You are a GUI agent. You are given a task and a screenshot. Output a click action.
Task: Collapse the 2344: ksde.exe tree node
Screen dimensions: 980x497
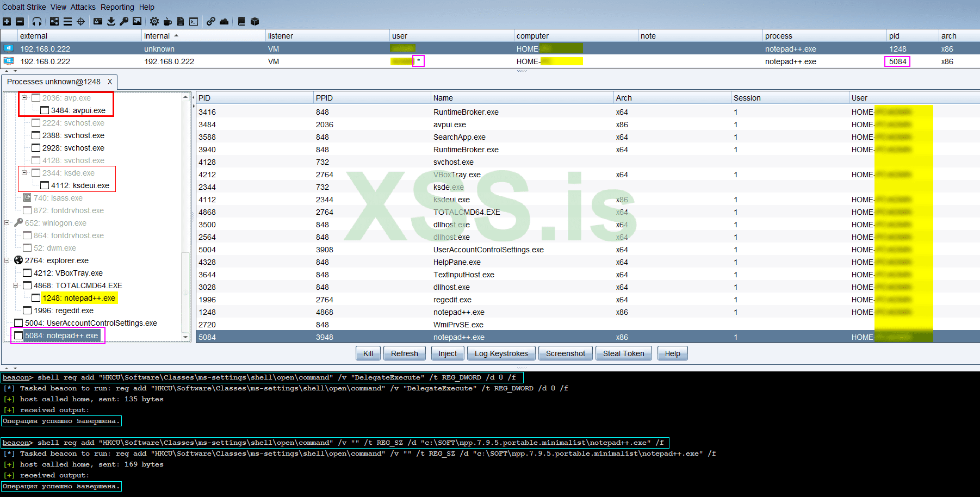(24, 173)
